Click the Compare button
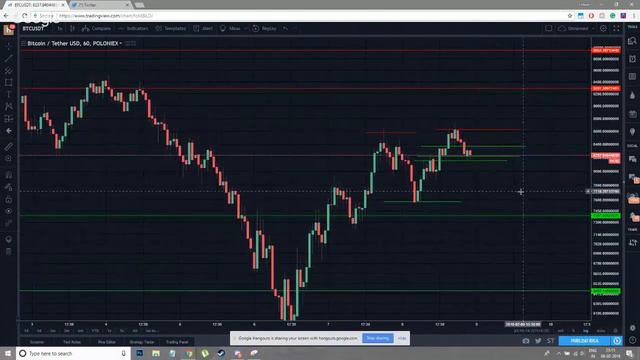The height and width of the screenshot is (360, 640). (x=96, y=29)
